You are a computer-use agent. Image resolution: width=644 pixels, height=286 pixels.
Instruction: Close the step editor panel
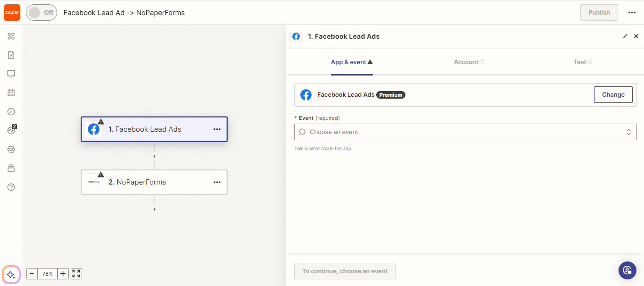tap(636, 36)
